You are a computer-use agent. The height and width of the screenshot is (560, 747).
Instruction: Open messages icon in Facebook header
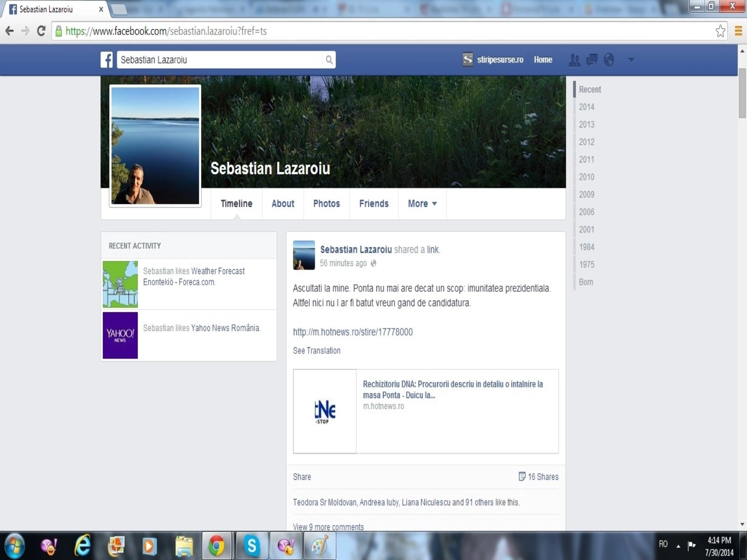[592, 60]
